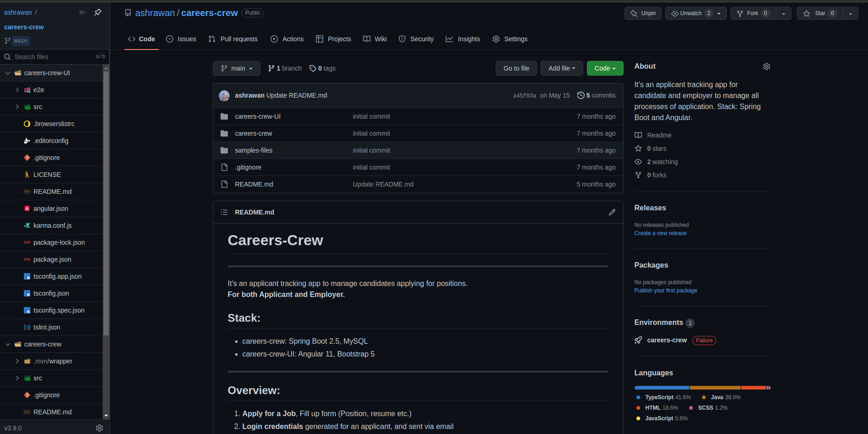Click tsconfig.app.json file icon
The image size is (868, 434).
(27, 276)
